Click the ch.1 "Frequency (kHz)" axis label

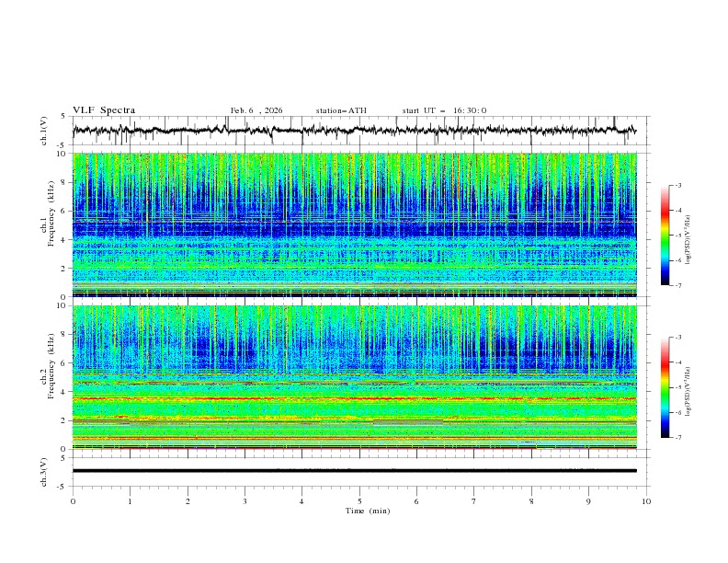51,214
